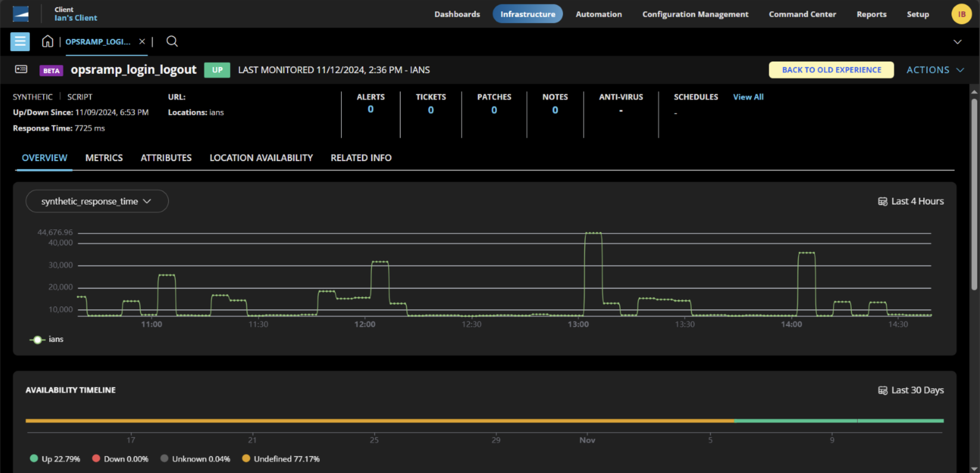The height and width of the screenshot is (473, 980).
Task: Click the BETA badge
Action: pos(51,70)
